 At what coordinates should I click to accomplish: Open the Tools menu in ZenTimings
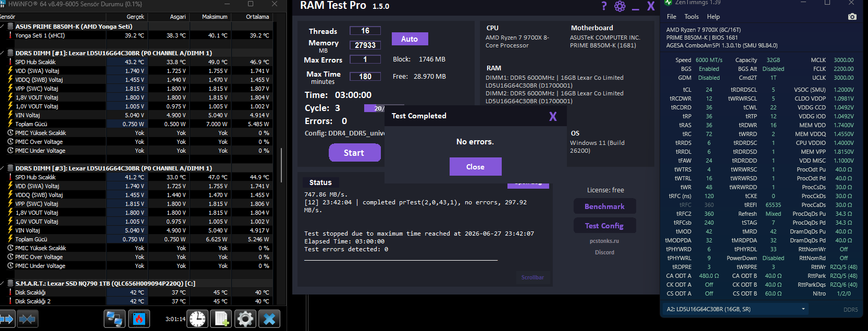[691, 17]
